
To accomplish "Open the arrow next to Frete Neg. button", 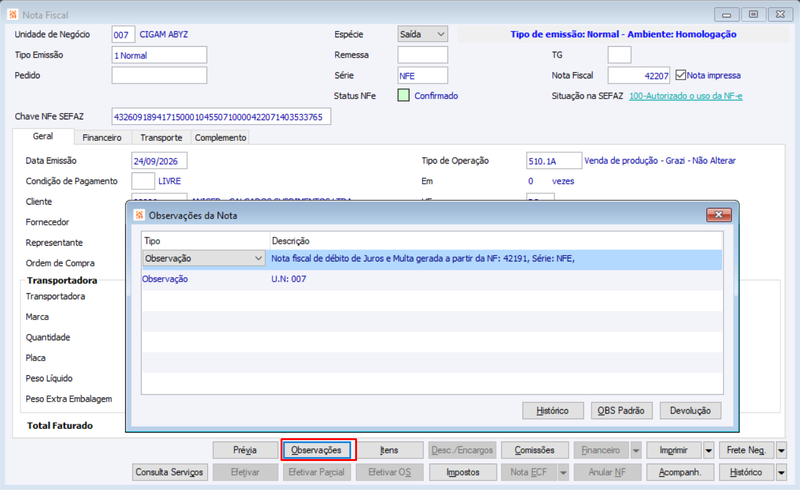I will pos(781,450).
